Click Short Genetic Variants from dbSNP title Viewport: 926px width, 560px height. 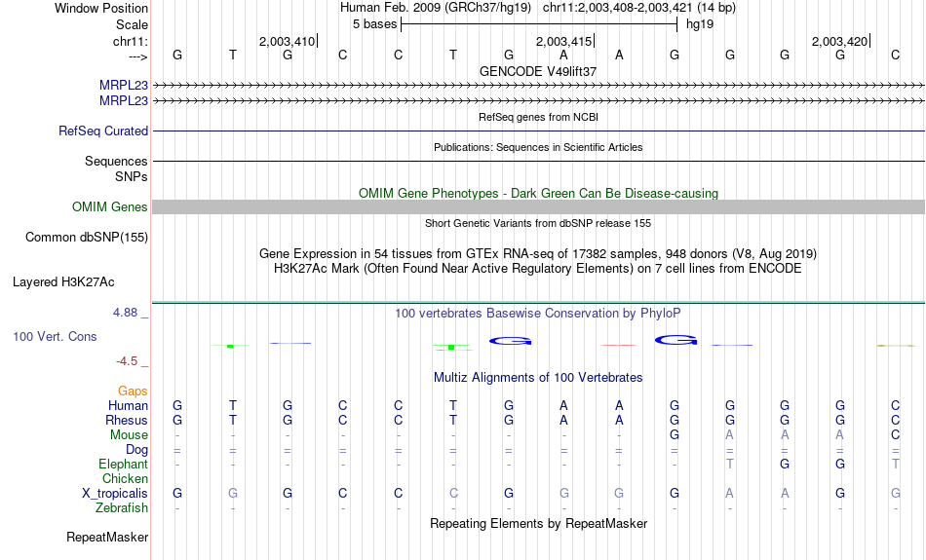tap(538, 224)
